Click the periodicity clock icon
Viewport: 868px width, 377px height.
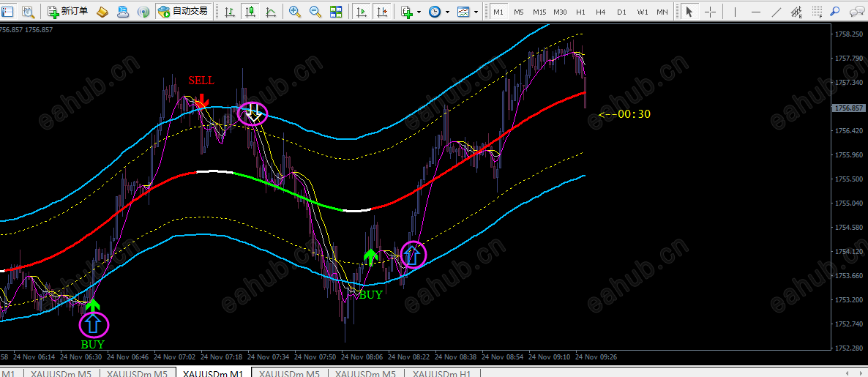coord(435,11)
